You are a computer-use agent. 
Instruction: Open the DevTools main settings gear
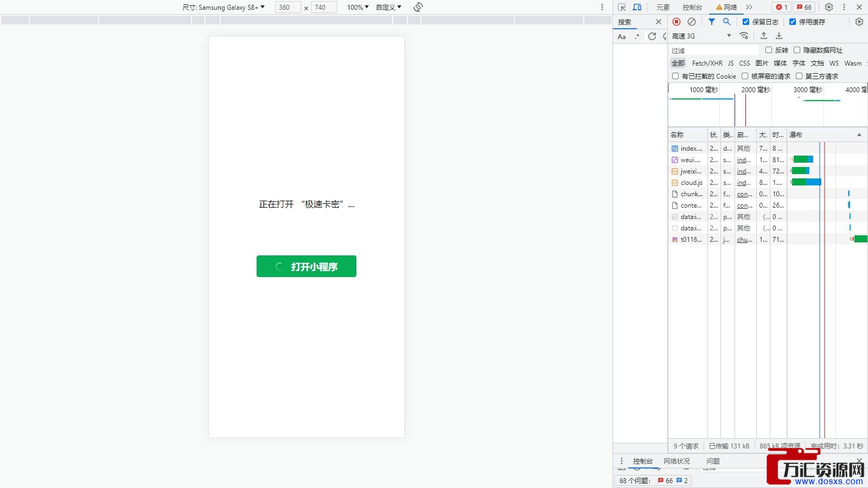click(x=828, y=7)
